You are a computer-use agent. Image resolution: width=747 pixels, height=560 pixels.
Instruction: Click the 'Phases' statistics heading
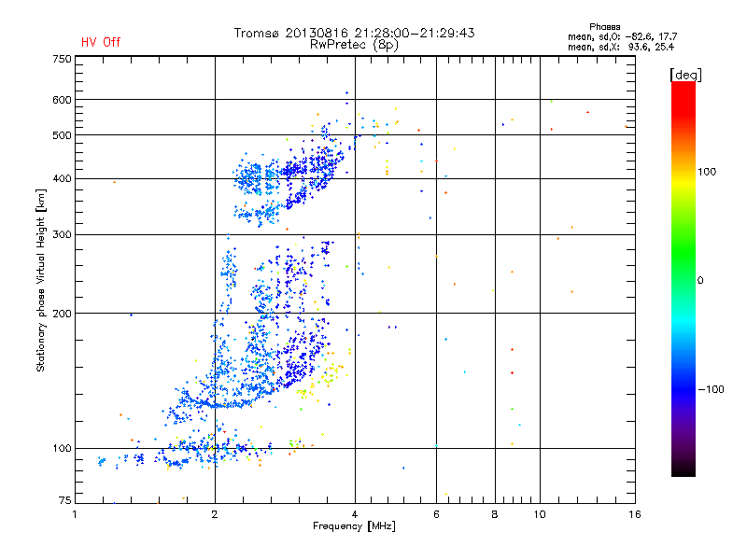point(604,27)
